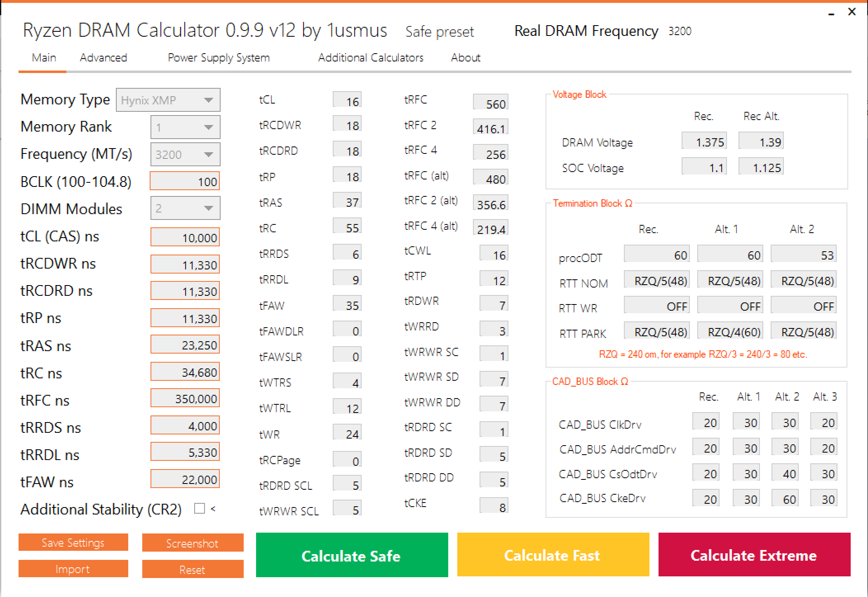
Task: Enable the Additional Stability (CR2) checkbox
Action: (x=200, y=508)
